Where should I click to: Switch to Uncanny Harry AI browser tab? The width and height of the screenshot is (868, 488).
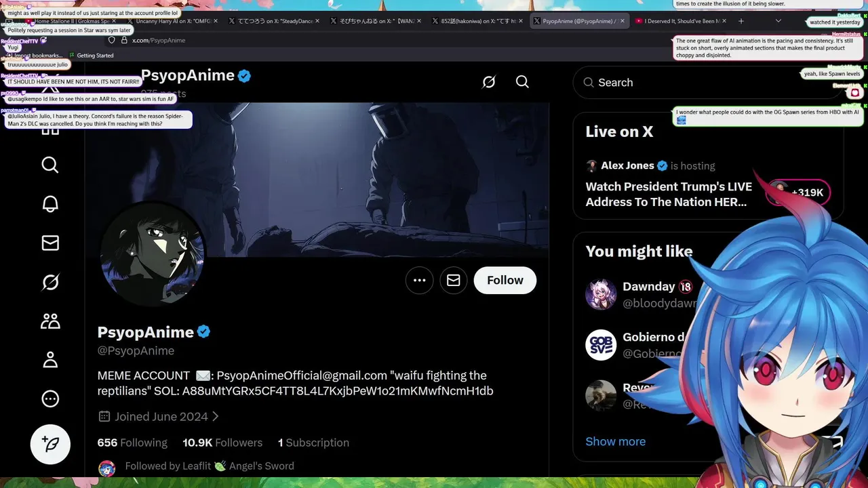click(x=173, y=21)
